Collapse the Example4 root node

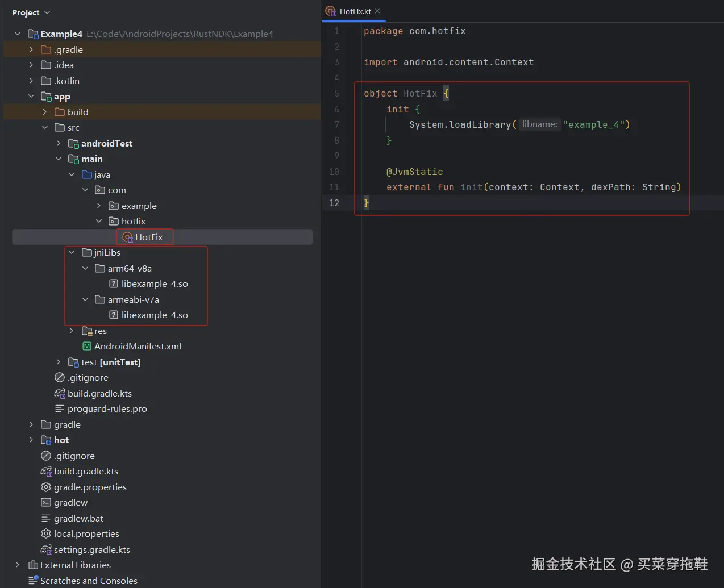[x=18, y=34]
